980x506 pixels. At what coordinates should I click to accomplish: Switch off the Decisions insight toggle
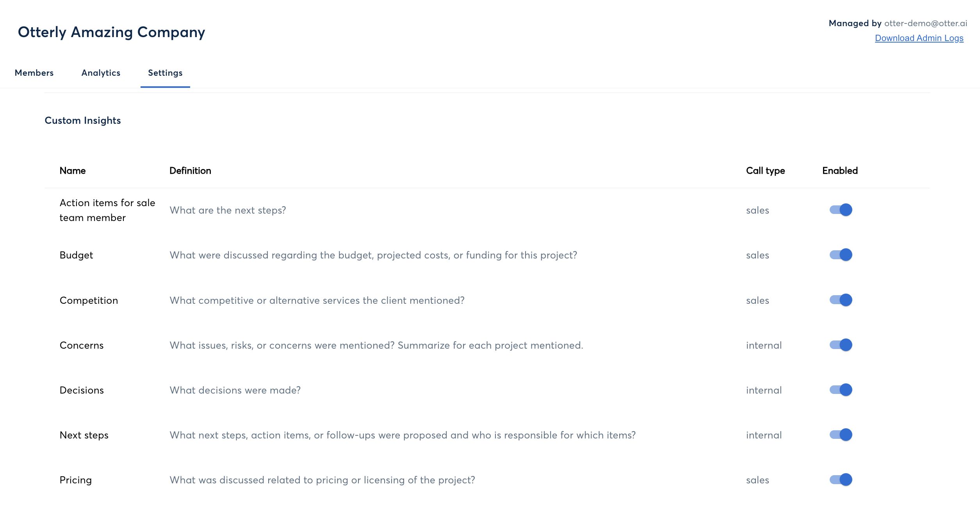[841, 390]
